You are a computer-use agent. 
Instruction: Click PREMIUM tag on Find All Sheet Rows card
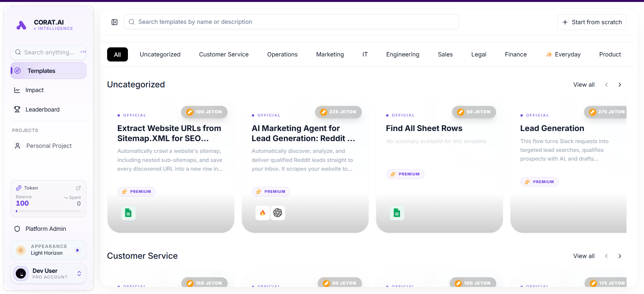(405, 174)
